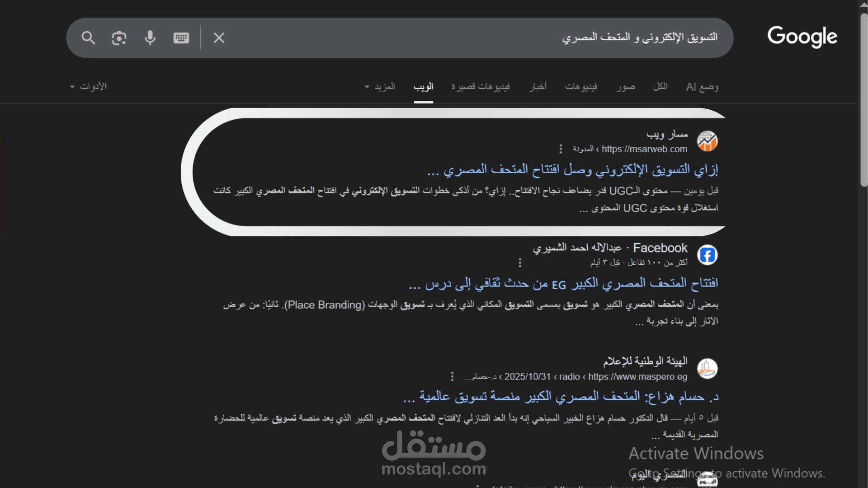This screenshot has width=868, height=488.
Task: Open result د. حسام هزاع المتحف المصري
Action: tap(561, 397)
